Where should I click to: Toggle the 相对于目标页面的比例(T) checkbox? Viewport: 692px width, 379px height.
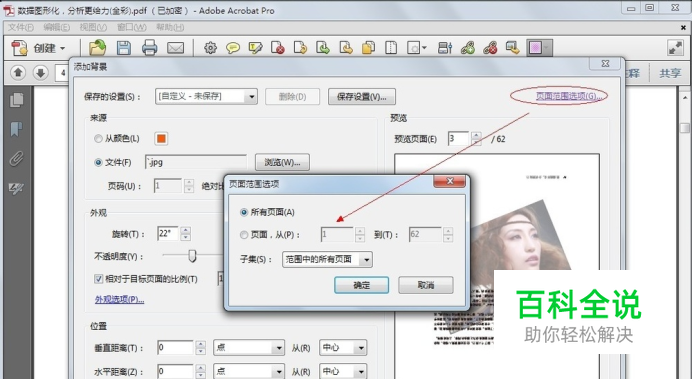pos(98,279)
